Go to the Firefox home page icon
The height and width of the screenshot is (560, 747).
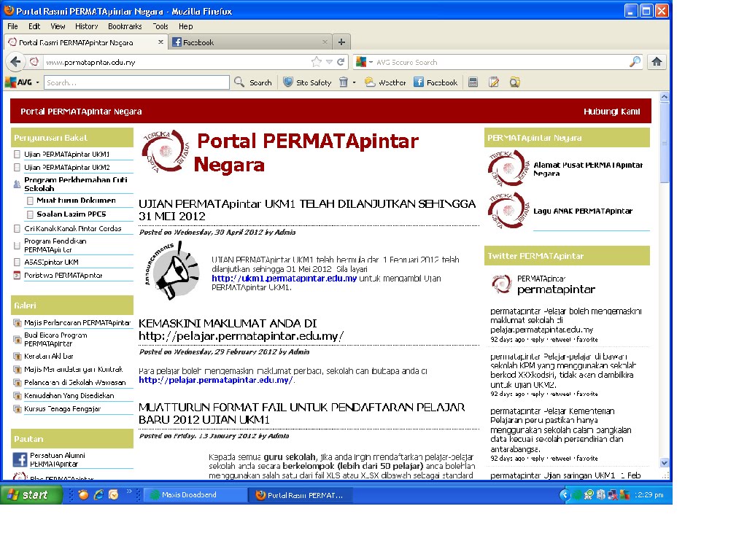click(x=657, y=61)
